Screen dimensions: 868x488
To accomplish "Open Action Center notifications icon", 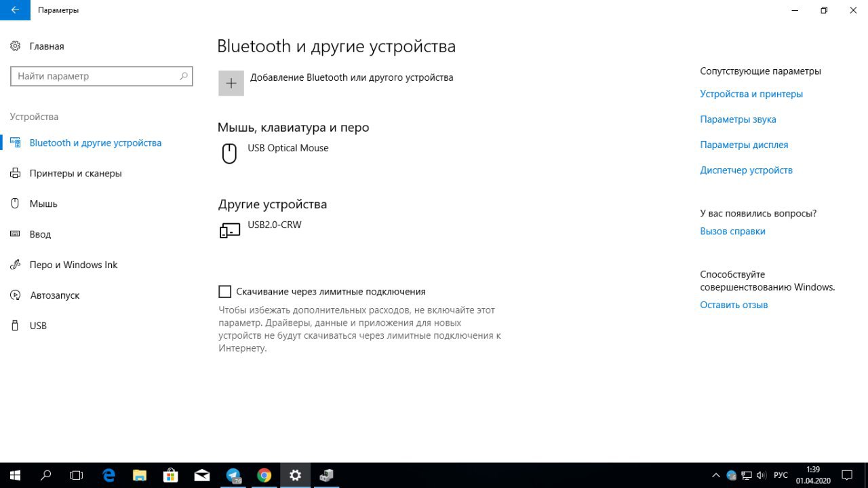I will (847, 475).
